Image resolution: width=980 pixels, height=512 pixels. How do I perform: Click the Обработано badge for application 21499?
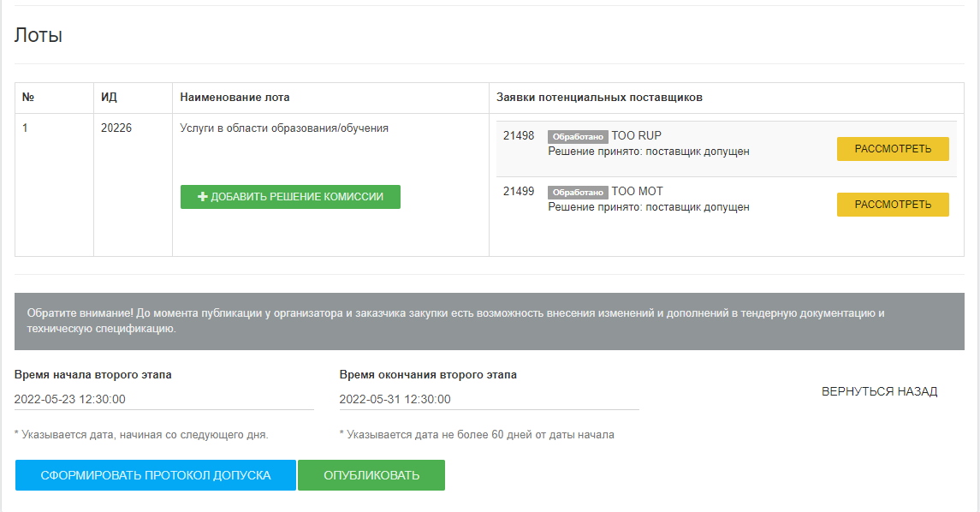click(x=578, y=193)
